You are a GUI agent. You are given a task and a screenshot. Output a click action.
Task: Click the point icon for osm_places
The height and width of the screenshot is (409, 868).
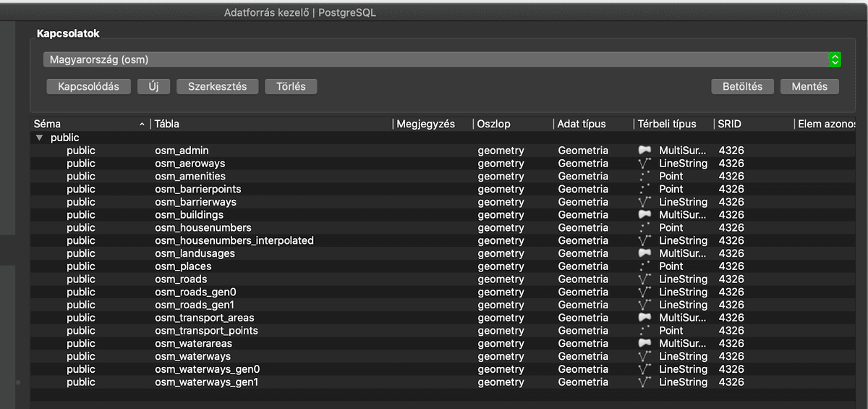tap(644, 266)
